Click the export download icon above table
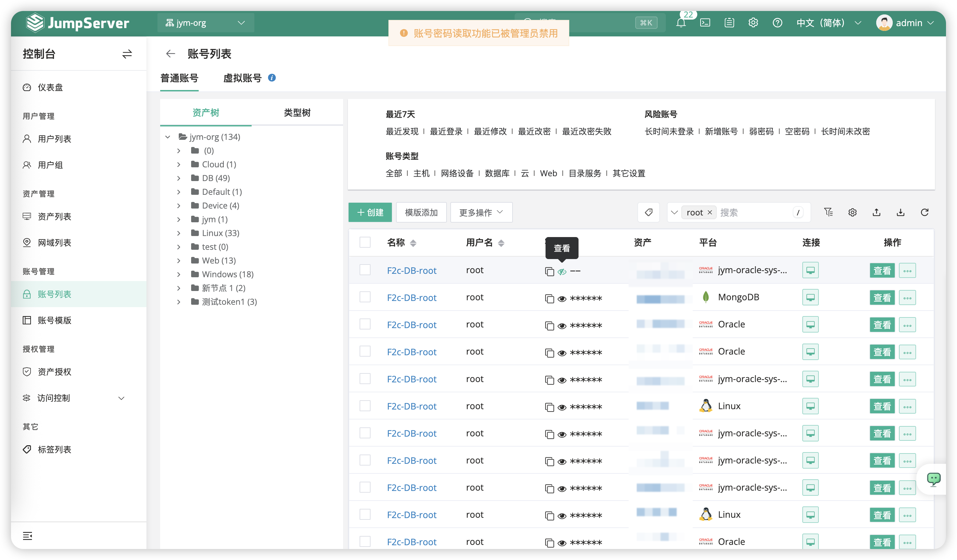957x560 pixels. click(900, 212)
